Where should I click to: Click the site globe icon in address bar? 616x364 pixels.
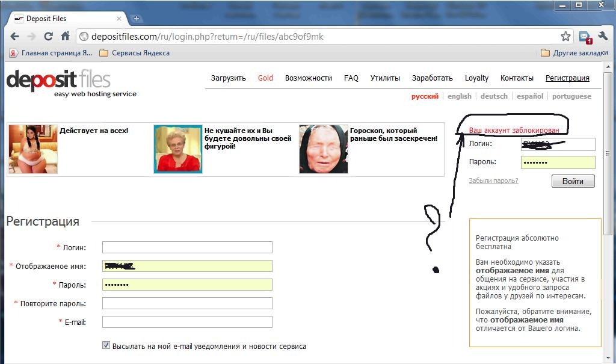point(84,37)
